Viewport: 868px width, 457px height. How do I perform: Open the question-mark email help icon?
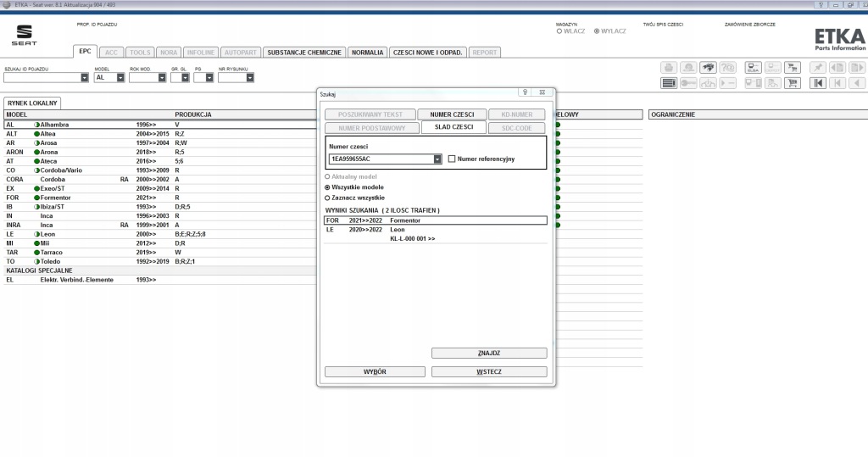[x=728, y=68]
